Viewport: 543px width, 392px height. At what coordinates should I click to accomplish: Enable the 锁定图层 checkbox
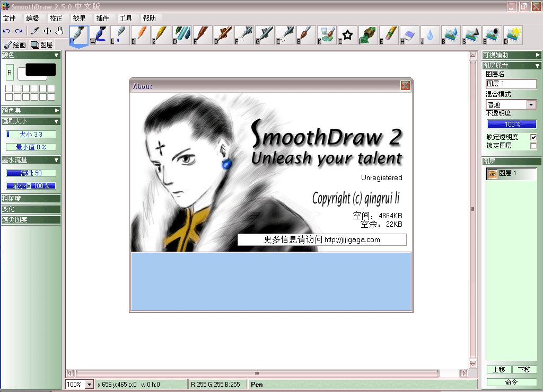pyautogui.click(x=533, y=146)
